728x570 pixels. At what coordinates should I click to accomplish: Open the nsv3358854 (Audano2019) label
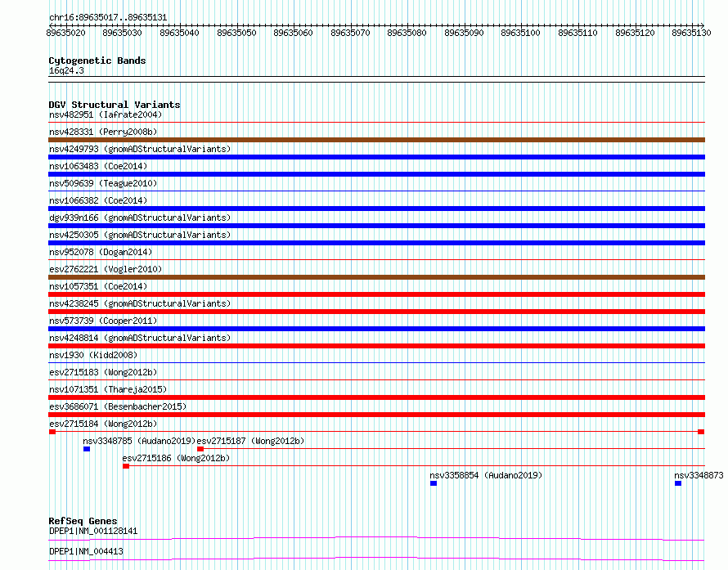tap(486, 475)
